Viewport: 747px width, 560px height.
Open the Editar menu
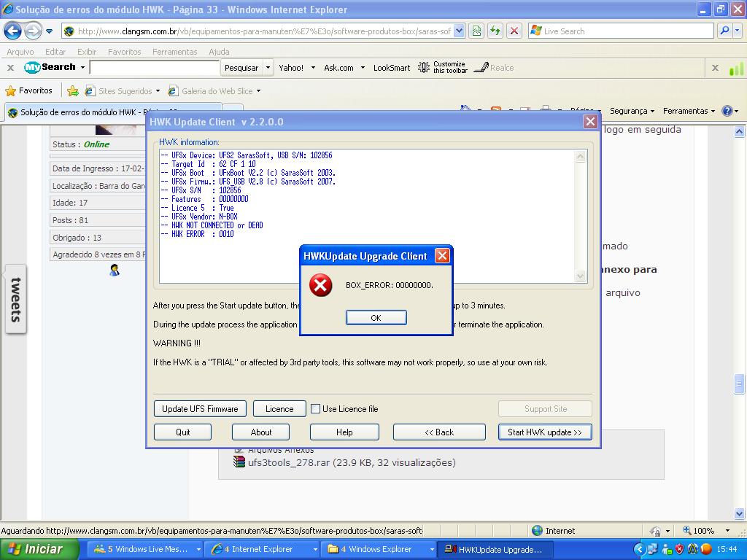point(55,52)
